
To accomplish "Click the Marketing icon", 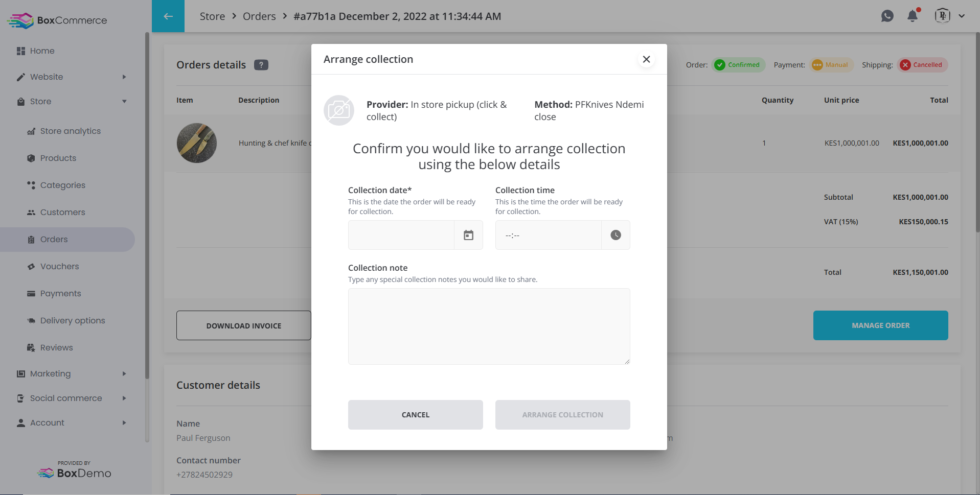I will point(21,374).
